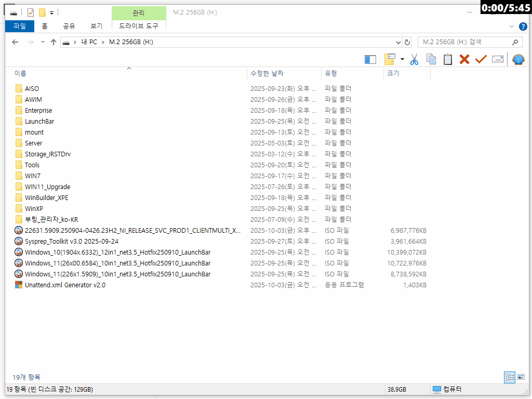Open the 드라이브 도구 ribbon tab
The width and height of the screenshot is (532, 399).
pyautogui.click(x=139, y=26)
